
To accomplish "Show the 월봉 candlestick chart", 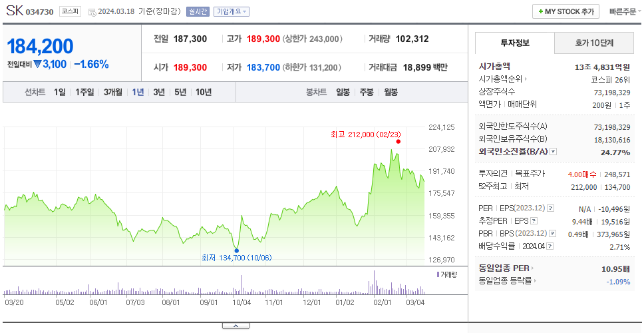I will 391,92.
